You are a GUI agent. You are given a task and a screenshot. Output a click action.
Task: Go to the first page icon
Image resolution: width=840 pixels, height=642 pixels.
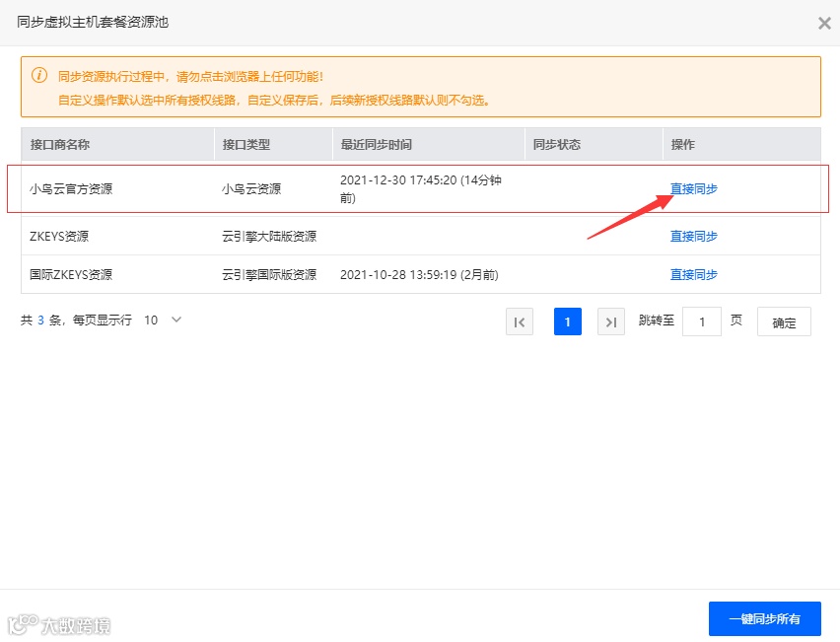point(520,321)
